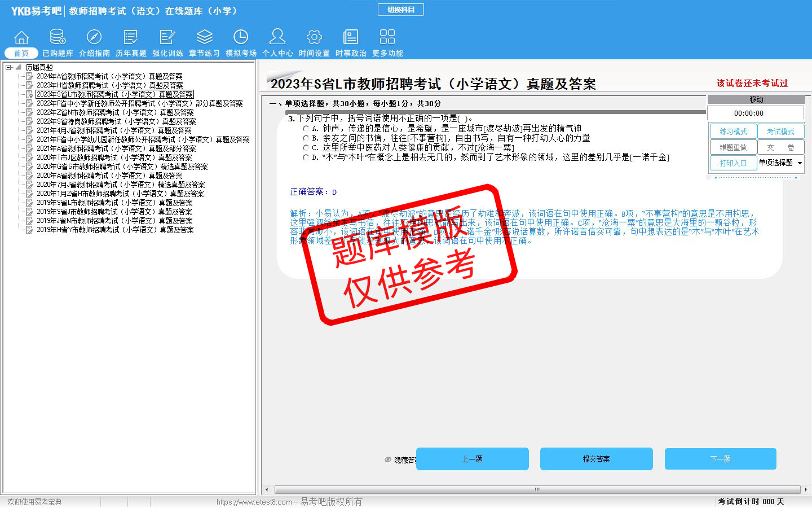Go to 首页 home tab
The width and height of the screenshot is (812, 508).
click(x=21, y=53)
